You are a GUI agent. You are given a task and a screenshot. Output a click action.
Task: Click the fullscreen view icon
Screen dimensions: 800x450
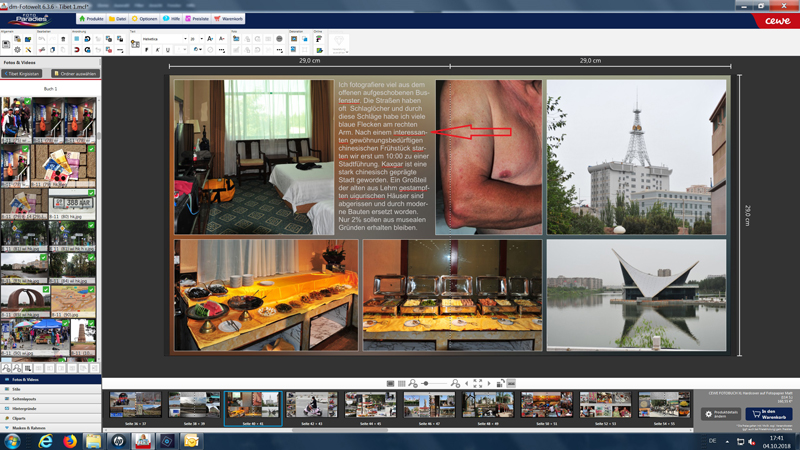tap(477, 383)
